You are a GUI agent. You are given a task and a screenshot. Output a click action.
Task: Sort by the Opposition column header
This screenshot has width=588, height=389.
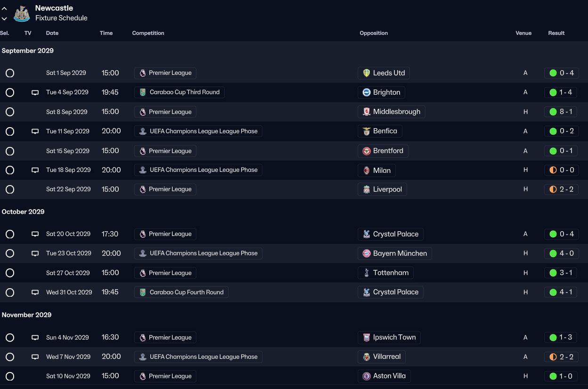374,33
